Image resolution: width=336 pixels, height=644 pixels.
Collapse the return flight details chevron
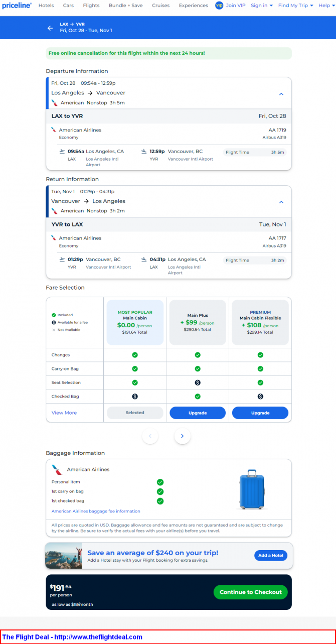click(x=281, y=202)
